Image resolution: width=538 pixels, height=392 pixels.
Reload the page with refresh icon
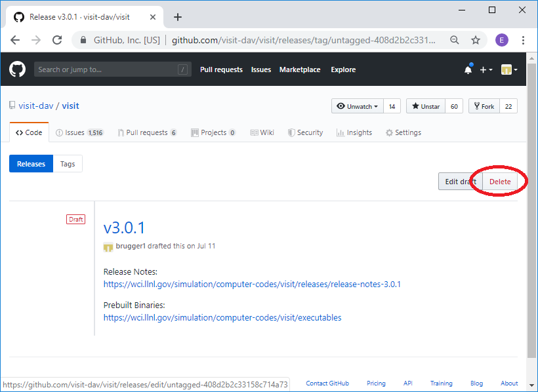[x=57, y=40]
